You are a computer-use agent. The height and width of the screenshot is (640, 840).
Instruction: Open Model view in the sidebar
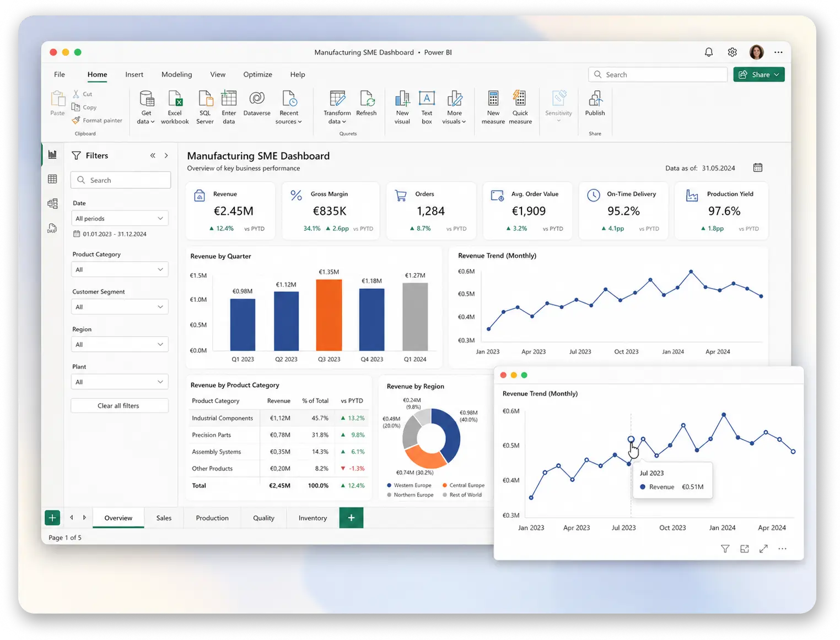pos(52,204)
